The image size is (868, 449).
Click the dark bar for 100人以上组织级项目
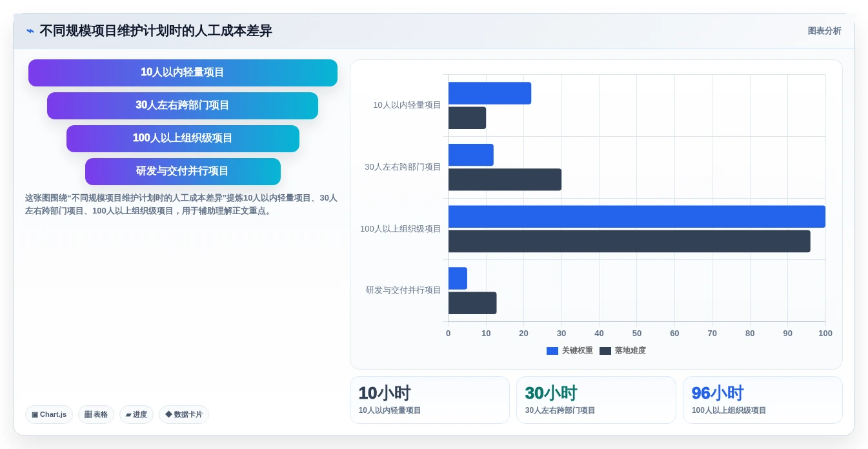[x=629, y=241]
